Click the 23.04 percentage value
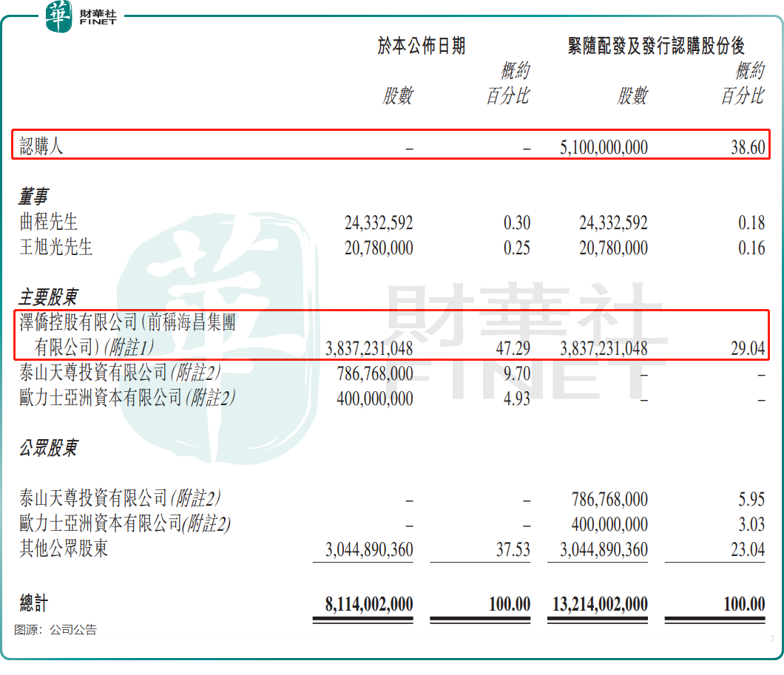Viewport: 784px width, 675px height. tap(748, 550)
